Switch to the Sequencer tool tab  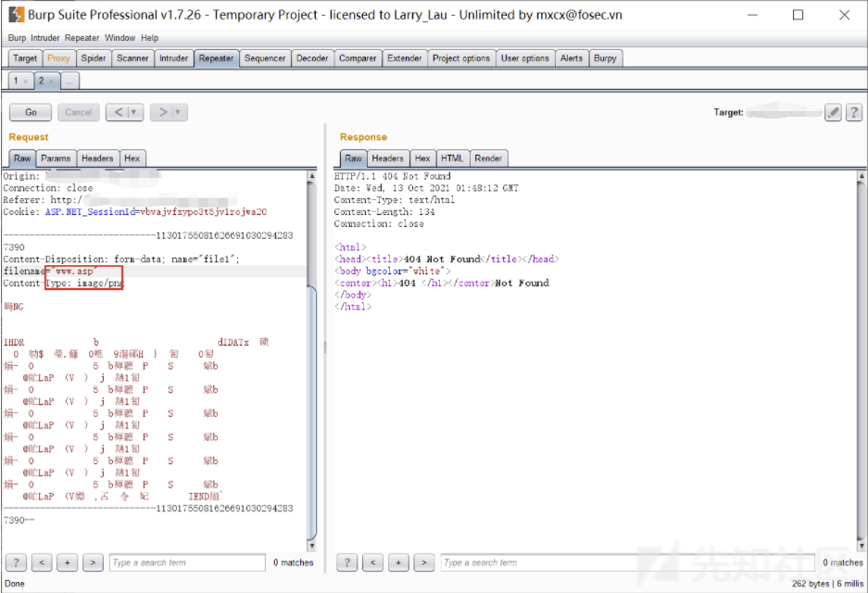click(265, 58)
